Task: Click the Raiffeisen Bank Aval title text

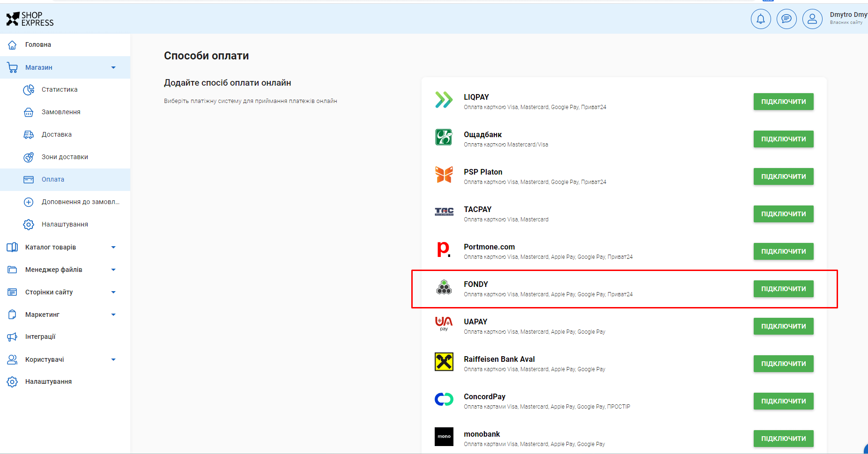Action: 499,359
